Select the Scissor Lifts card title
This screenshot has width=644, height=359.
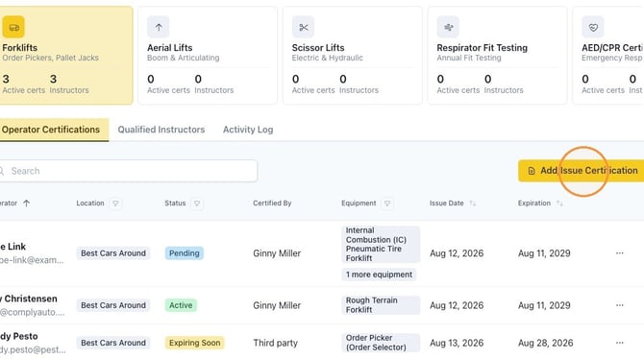pyautogui.click(x=318, y=48)
